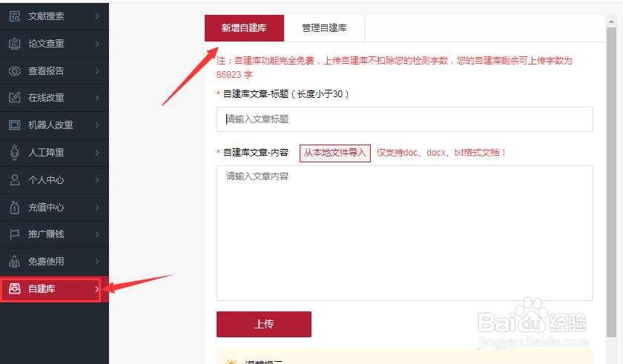Screen dimensions: 623x364
Task: Expand the 免费使用 chevron arrow
Action: click(97, 261)
